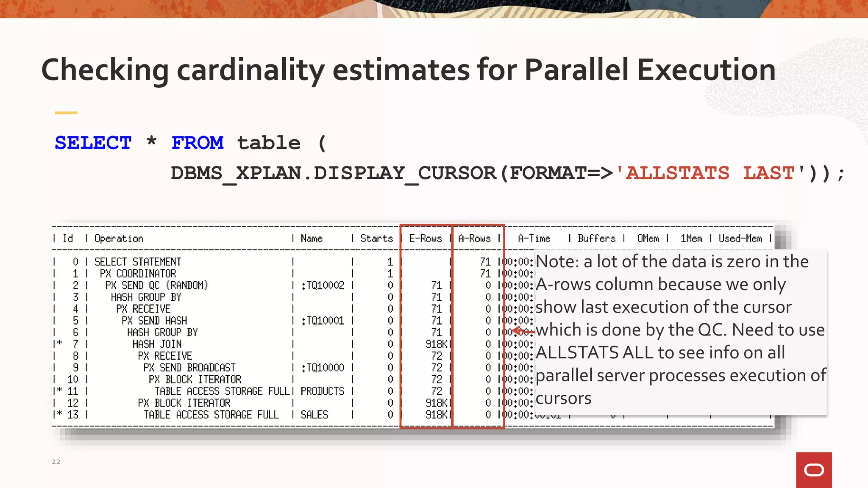The image size is (868, 488).
Task: Click the SELECT STATEMENT operation row
Action: 138,262
